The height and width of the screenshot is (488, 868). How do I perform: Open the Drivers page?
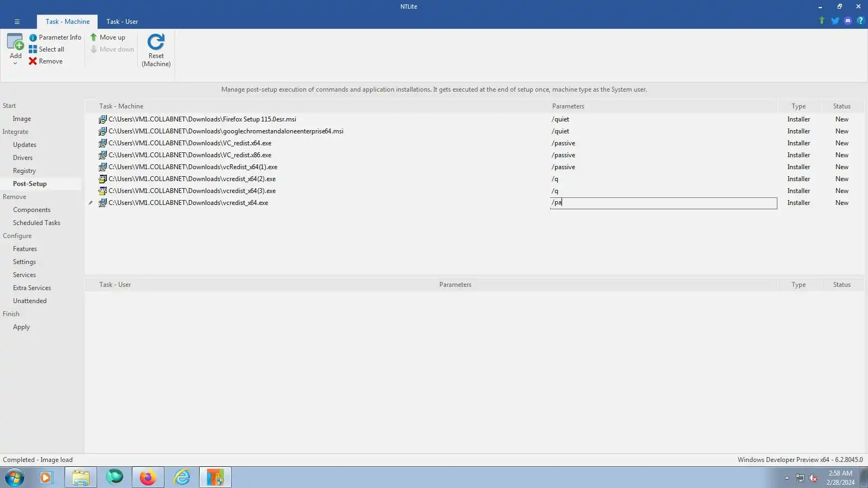(x=23, y=158)
